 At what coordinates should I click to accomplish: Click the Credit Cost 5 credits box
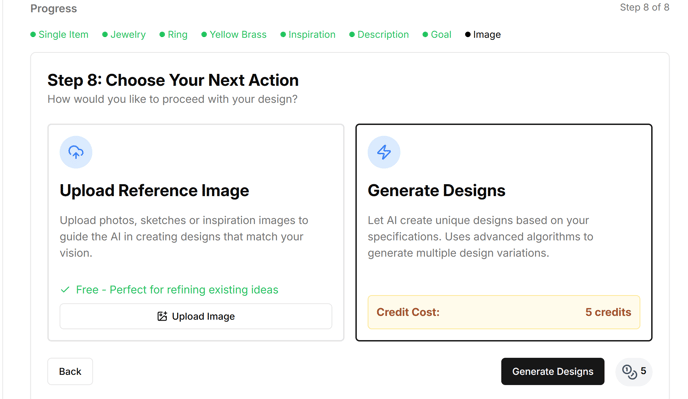(504, 312)
